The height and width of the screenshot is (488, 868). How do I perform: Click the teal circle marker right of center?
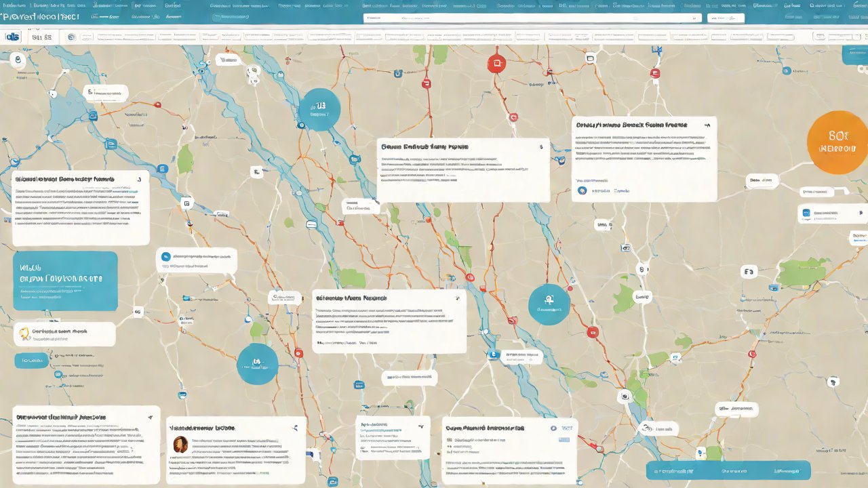pos(549,304)
